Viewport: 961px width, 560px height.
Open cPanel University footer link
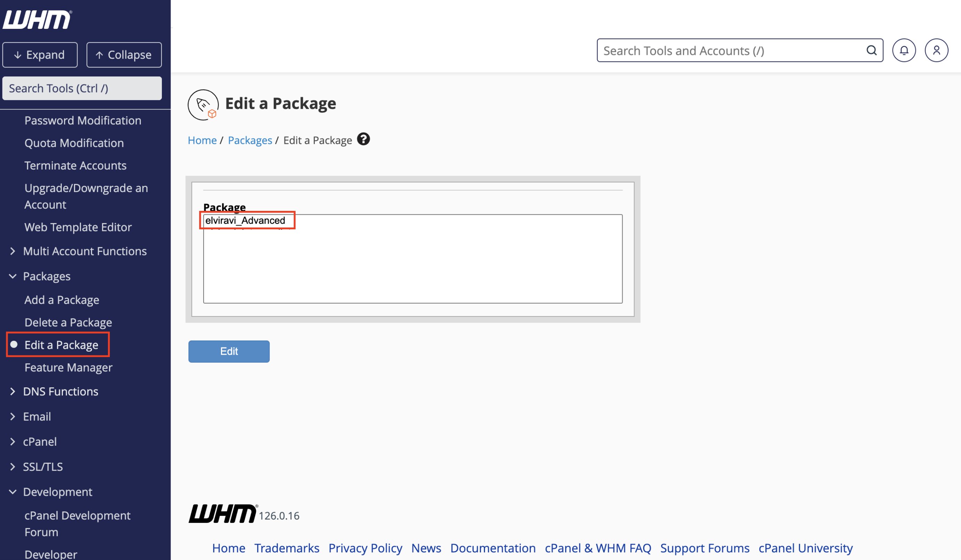(x=805, y=548)
